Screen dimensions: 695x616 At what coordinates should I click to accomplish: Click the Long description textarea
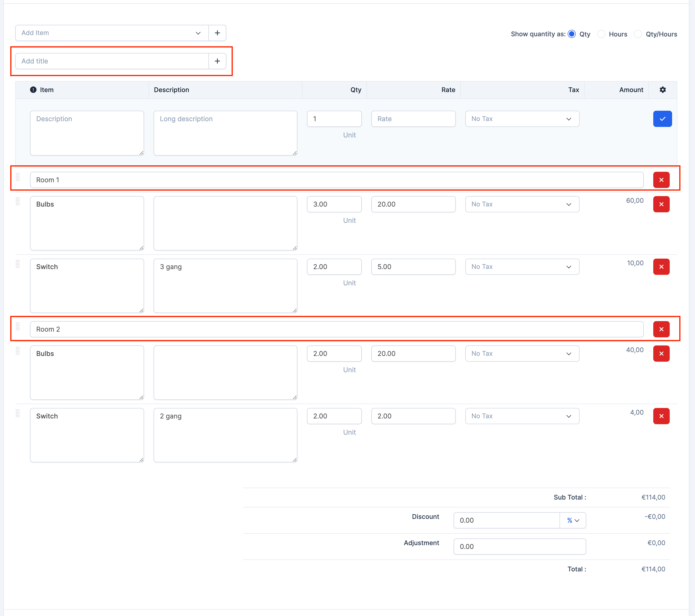pos(225,133)
